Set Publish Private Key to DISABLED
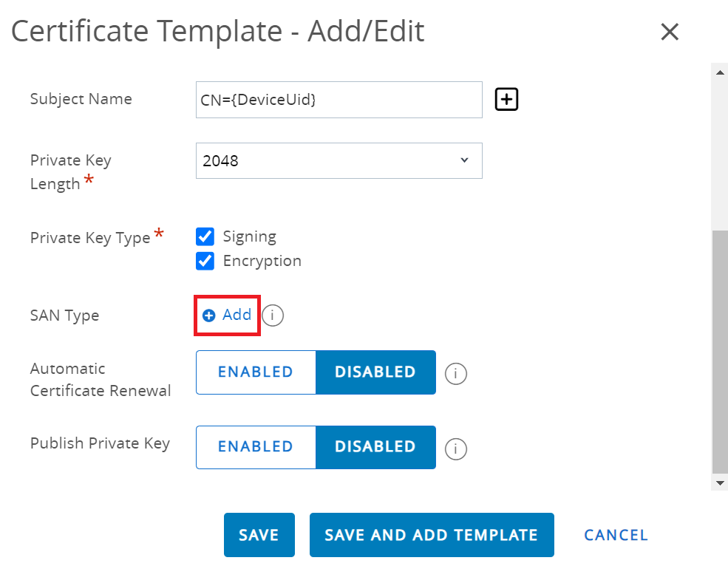The height and width of the screenshot is (566, 728). pos(375,447)
